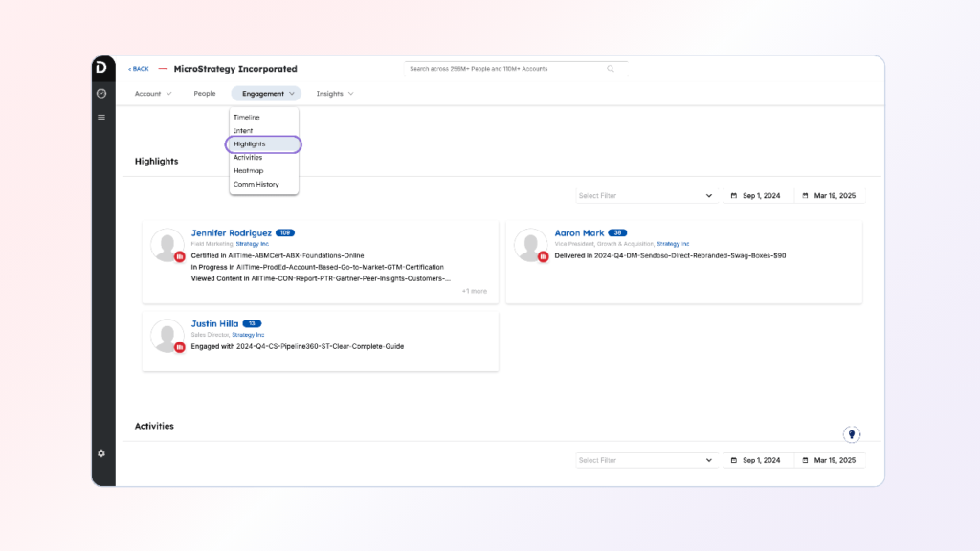Click the red badge on Aaron Mark's avatar

pyautogui.click(x=544, y=256)
